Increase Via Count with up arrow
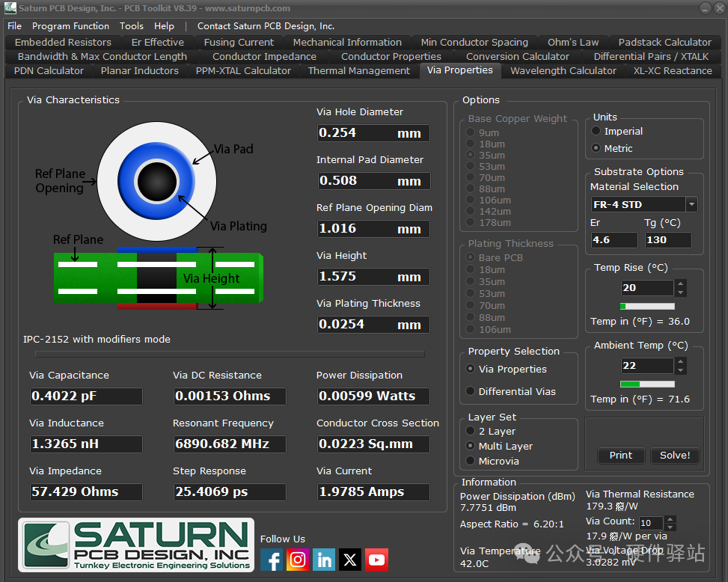The width and height of the screenshot is (728, 582). (x=670, y=519)
